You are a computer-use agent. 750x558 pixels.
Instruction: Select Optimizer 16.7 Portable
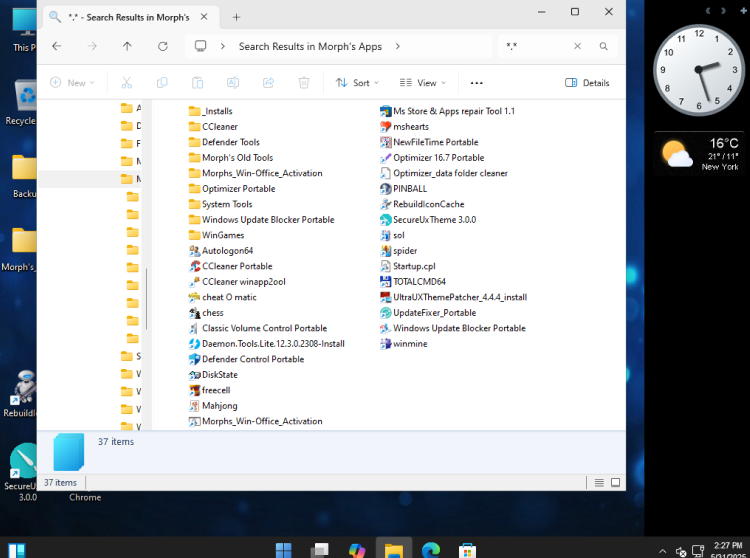432,158
